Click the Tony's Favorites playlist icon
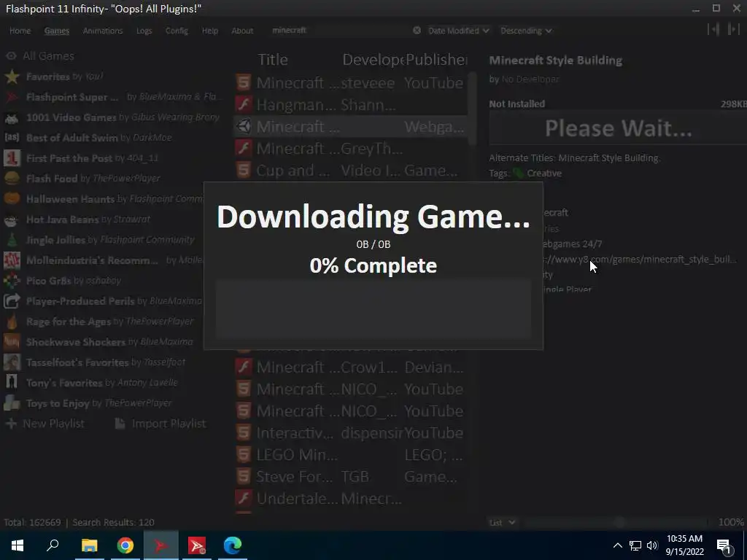This screenshot has height=560, width=747. pos(12,382)
